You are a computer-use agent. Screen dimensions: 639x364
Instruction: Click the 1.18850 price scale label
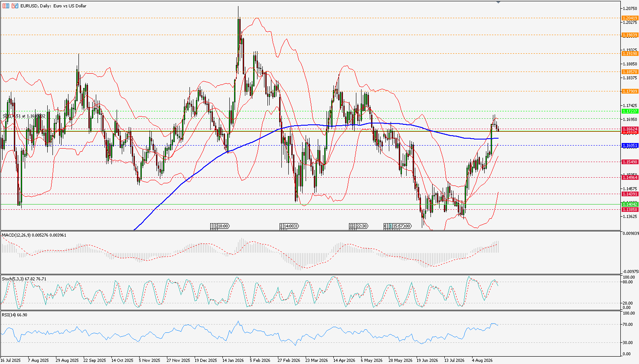coord(629,64)
